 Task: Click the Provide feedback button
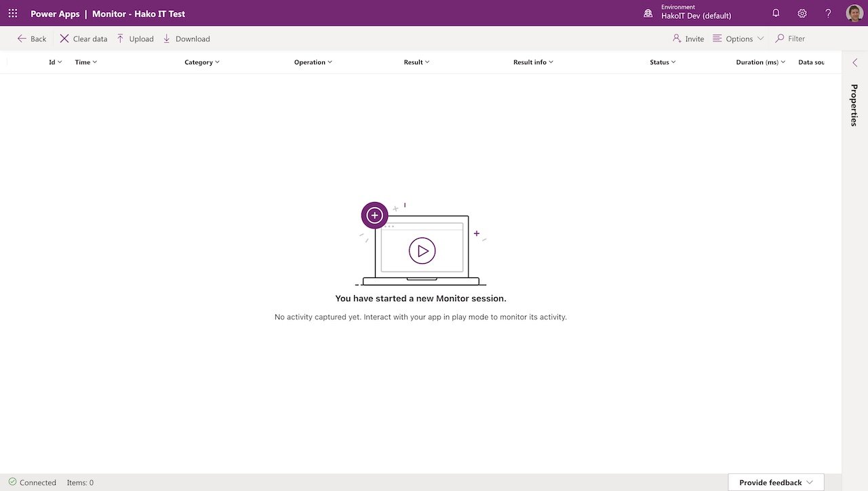[x=776, y=482]
